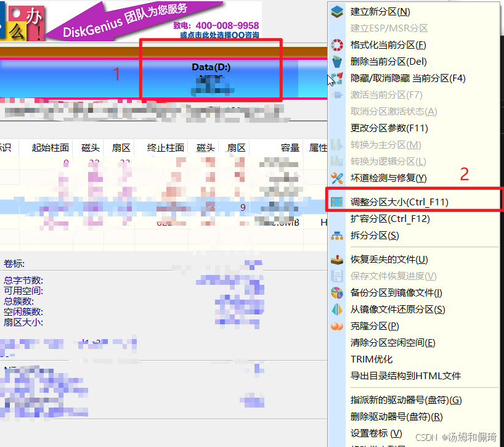Click the 起始柱面 column header

tap(51, 147)
